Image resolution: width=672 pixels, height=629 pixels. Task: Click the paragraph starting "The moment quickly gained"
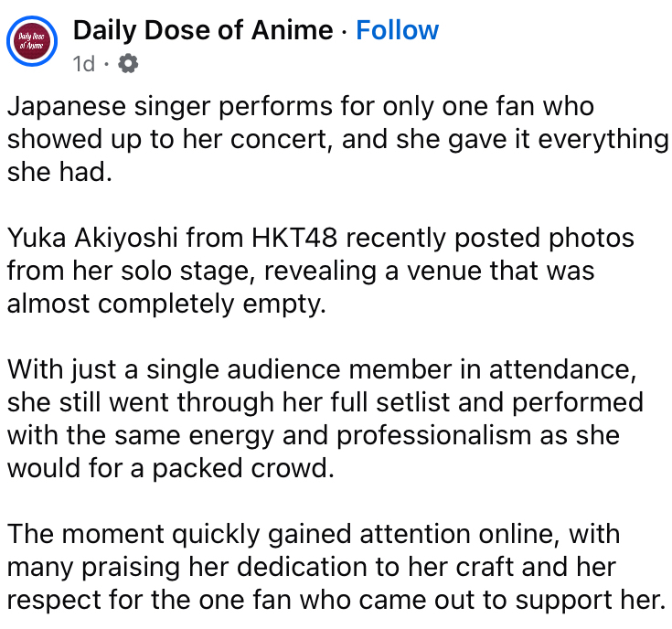point(335,566)
